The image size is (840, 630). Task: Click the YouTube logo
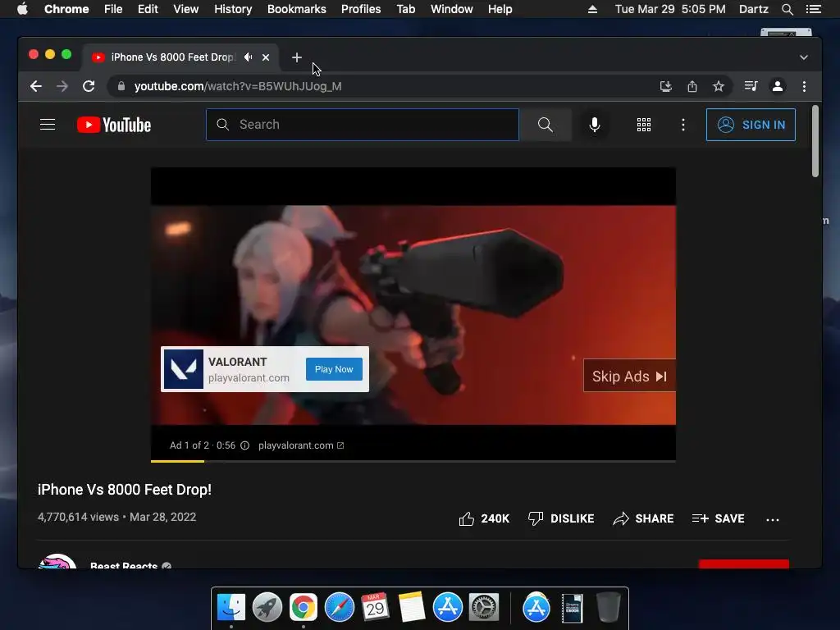tap(114, 125)
